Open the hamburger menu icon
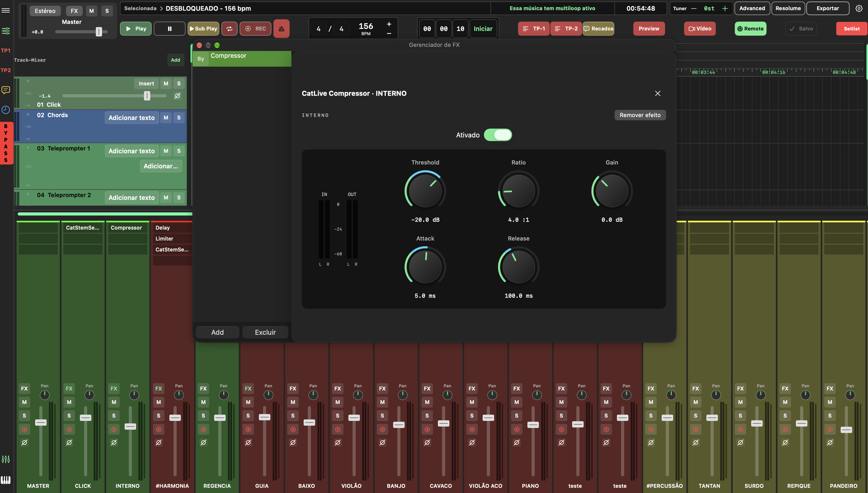The image size is (868, 493). [6, 10]
